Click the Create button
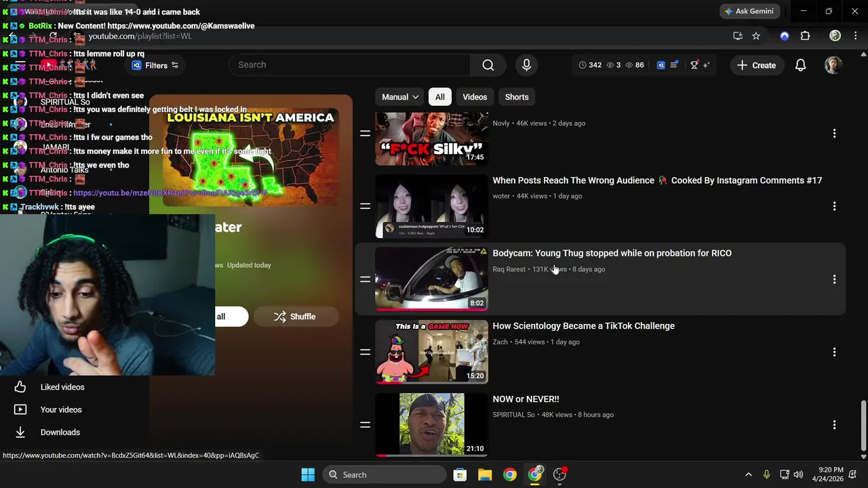The height and width of the screenshot is (488, 868). coord(757,65)
